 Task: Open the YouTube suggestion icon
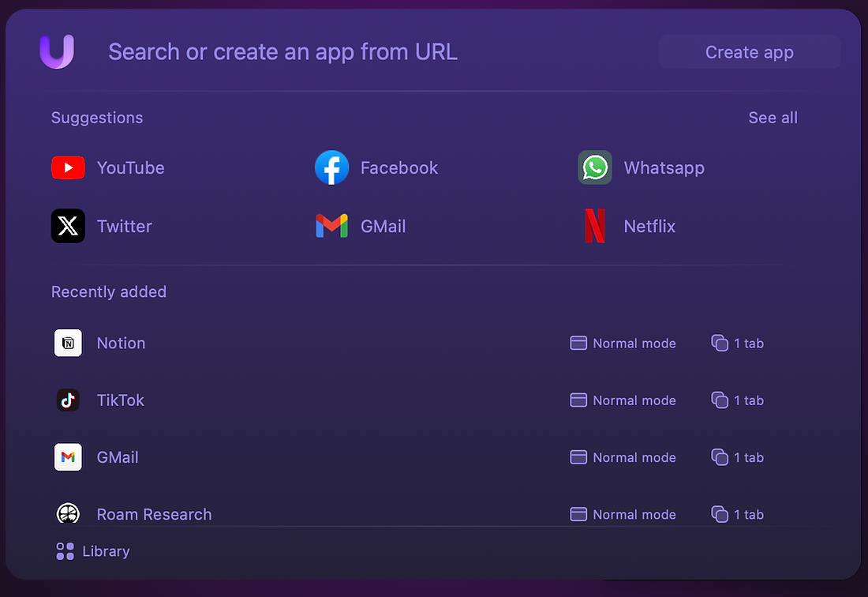coord(68,167)
